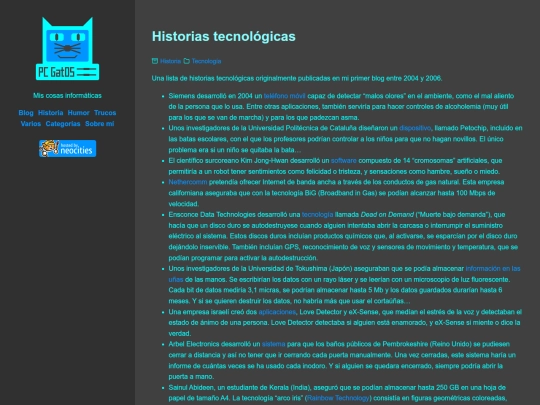Click the hosted by Neocities badge
Screen dimensions: 540x405
68,148
